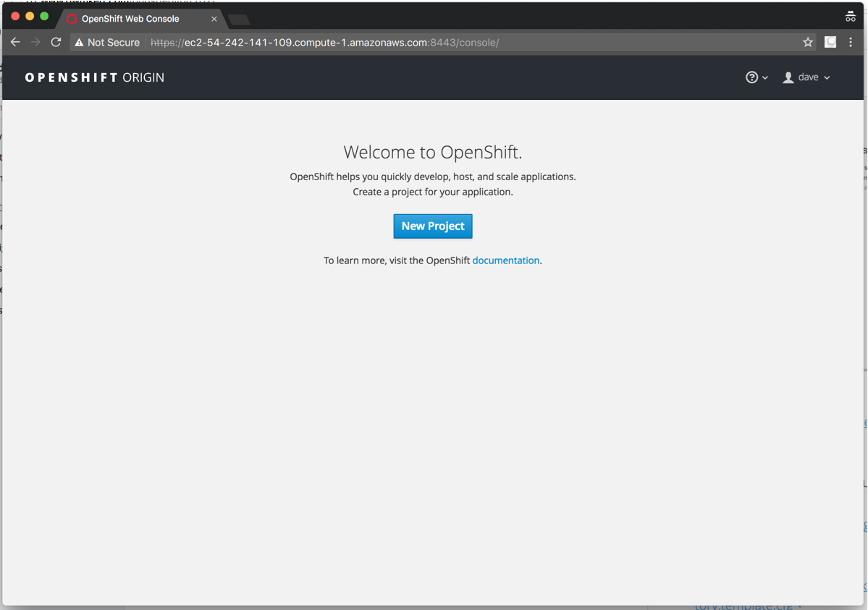The height and width of the screenshot is (610, 868).
Task: Click the green maximize window button
Action: pos(44,16)
